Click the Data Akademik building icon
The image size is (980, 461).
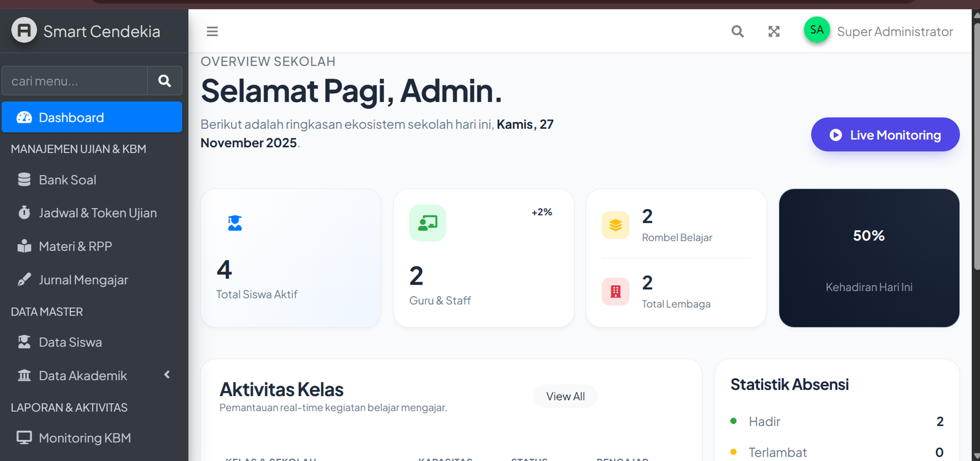pyautogui.click(x=24, y=375)
